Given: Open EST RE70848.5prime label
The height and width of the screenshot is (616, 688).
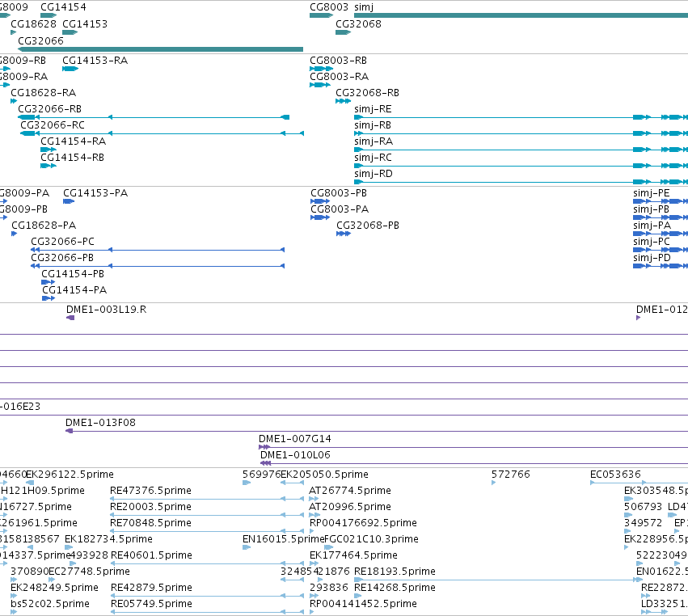Looking at the screenshot, I should tap(150, 523).
